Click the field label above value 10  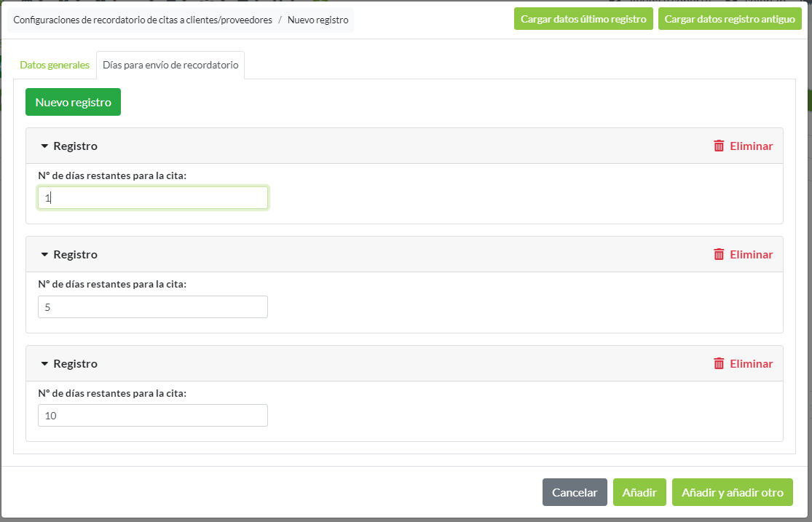coord(112,393)
